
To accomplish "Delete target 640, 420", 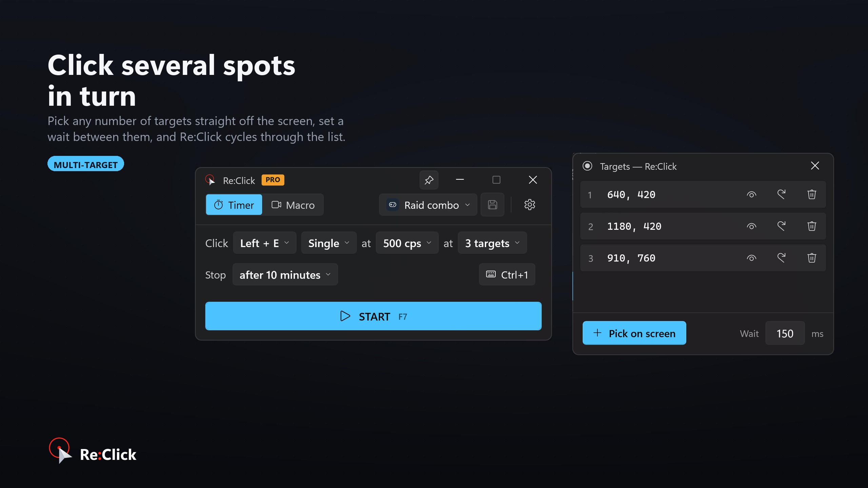I will (x=812, y=195).
